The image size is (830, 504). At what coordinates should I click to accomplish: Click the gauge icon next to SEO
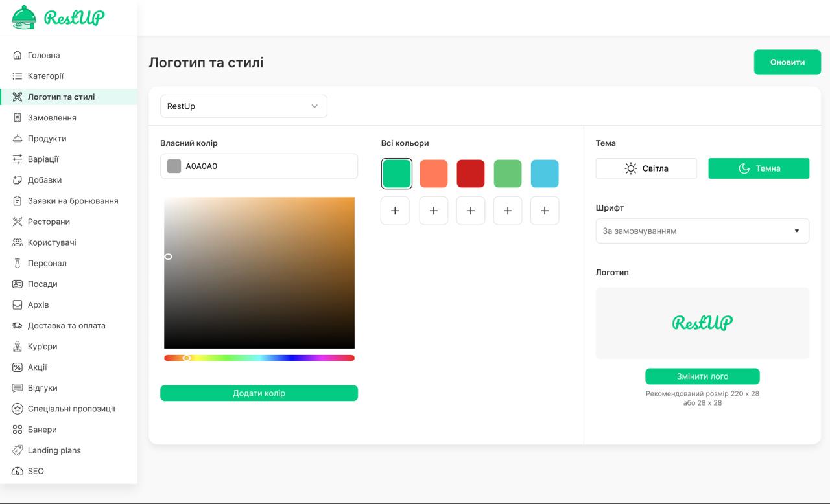[x=18, y=471]
